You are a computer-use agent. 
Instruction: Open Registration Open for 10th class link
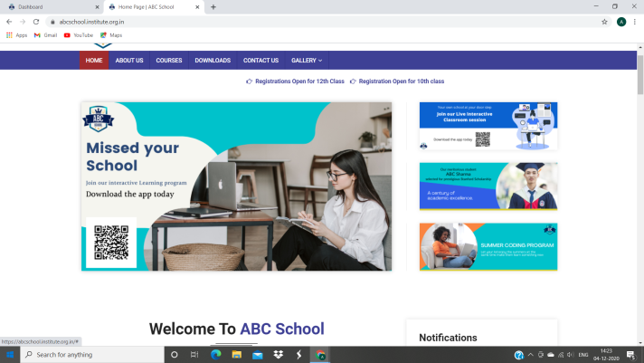402,81
